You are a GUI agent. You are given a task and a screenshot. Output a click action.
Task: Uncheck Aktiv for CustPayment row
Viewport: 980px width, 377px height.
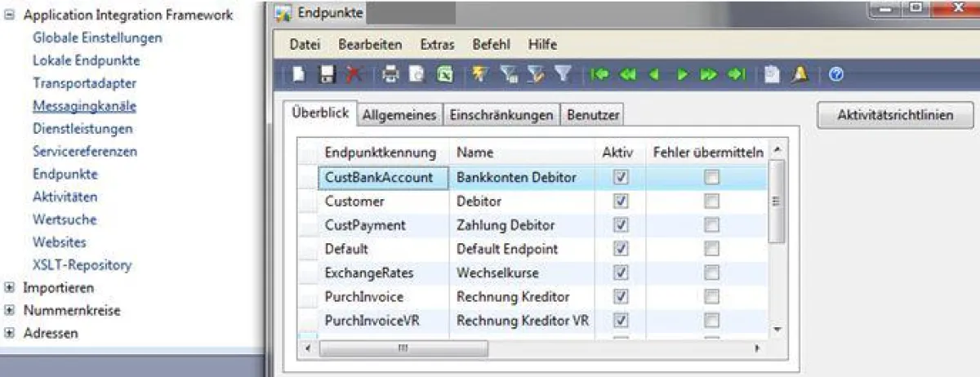pos(621,224)
